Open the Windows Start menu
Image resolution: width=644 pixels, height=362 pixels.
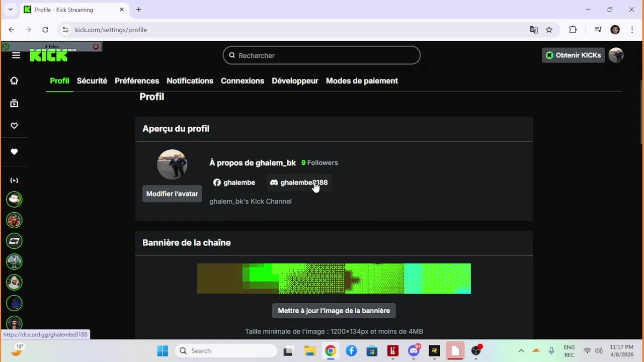coord(163,351)
